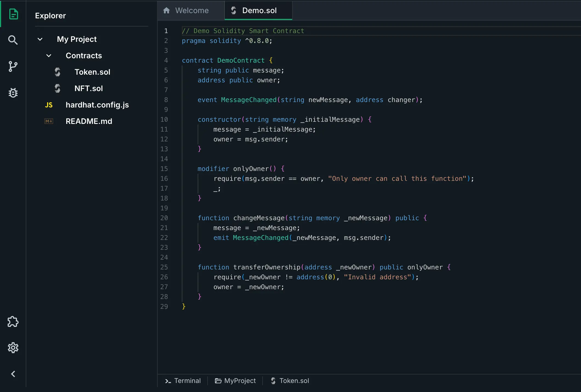
Task: Click the Solidity icon on Demo.sol tab
Action: point(234,10)
